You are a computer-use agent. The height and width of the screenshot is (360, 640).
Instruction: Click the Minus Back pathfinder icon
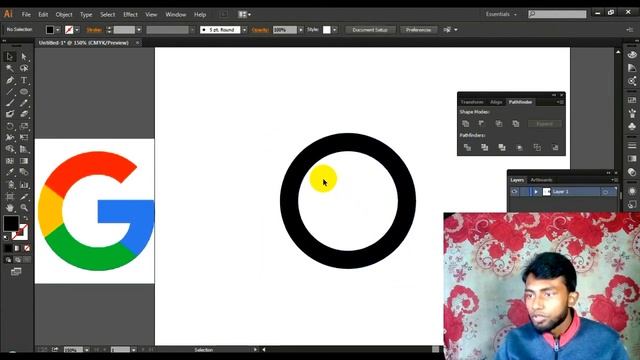[x=555, y=147]
